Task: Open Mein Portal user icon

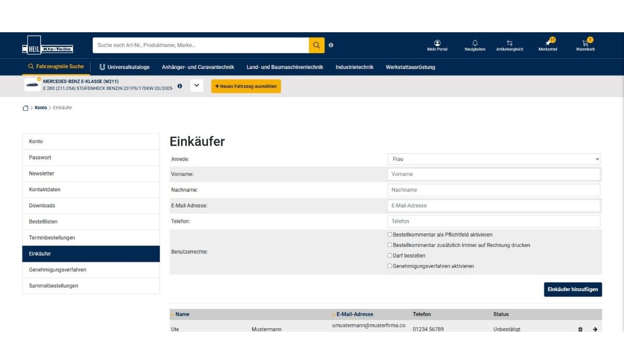Action: pyautogui.click(x=437, y=44)
